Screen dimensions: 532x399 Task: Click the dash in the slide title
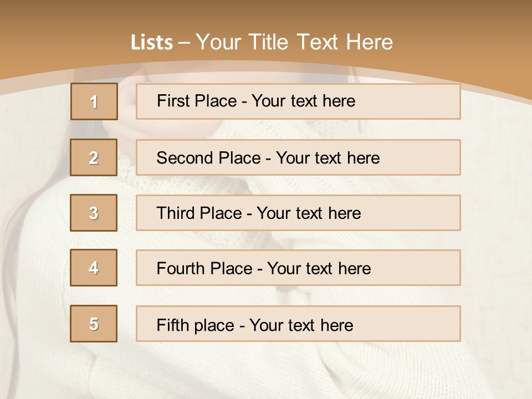184,43
